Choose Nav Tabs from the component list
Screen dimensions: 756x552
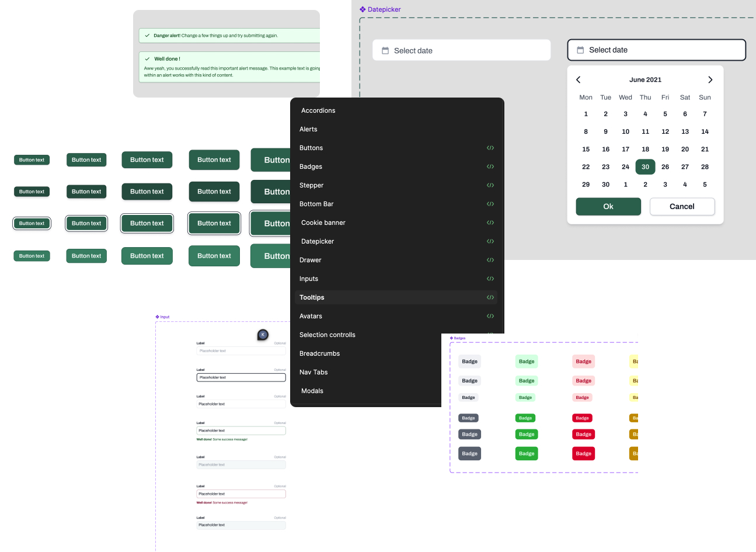pos(313,372)
